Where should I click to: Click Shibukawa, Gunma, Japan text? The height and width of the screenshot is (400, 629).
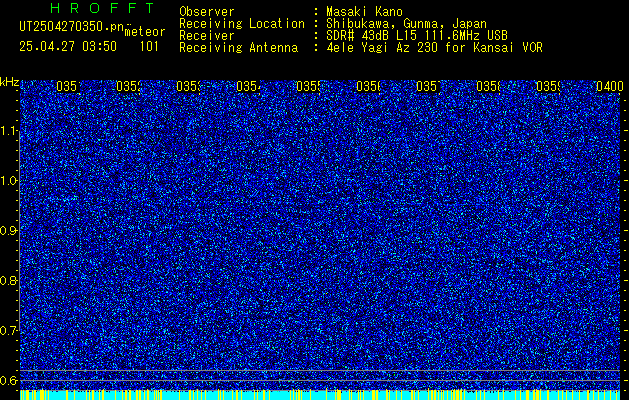tap(406, 24)
